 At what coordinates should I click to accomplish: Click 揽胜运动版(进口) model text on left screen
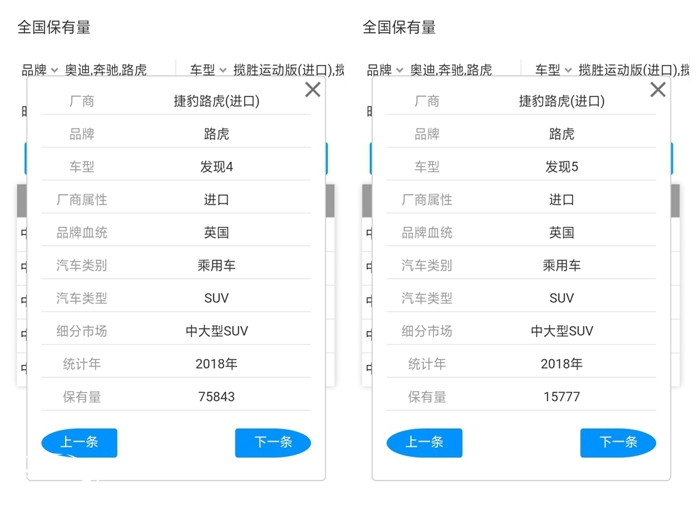coord(282,70)
